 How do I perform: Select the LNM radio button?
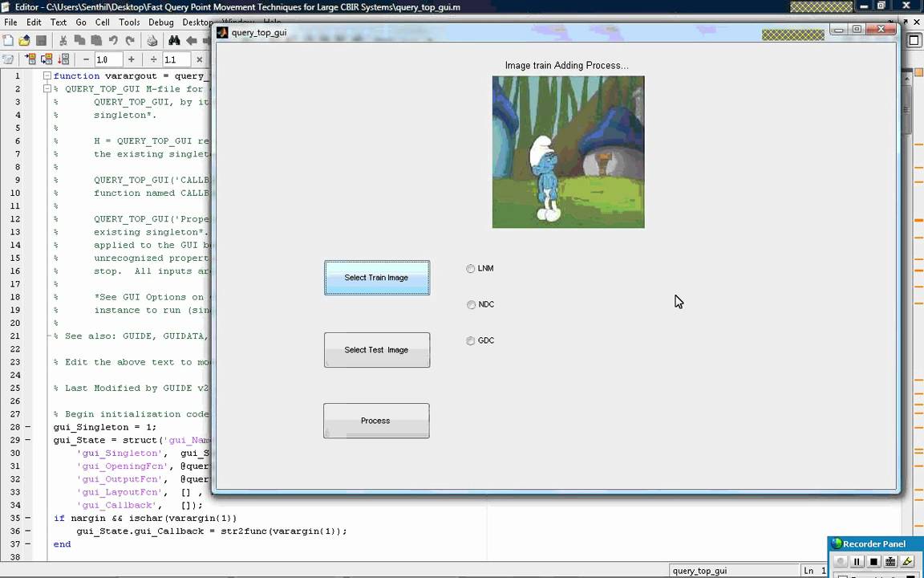tap(470, 268)
